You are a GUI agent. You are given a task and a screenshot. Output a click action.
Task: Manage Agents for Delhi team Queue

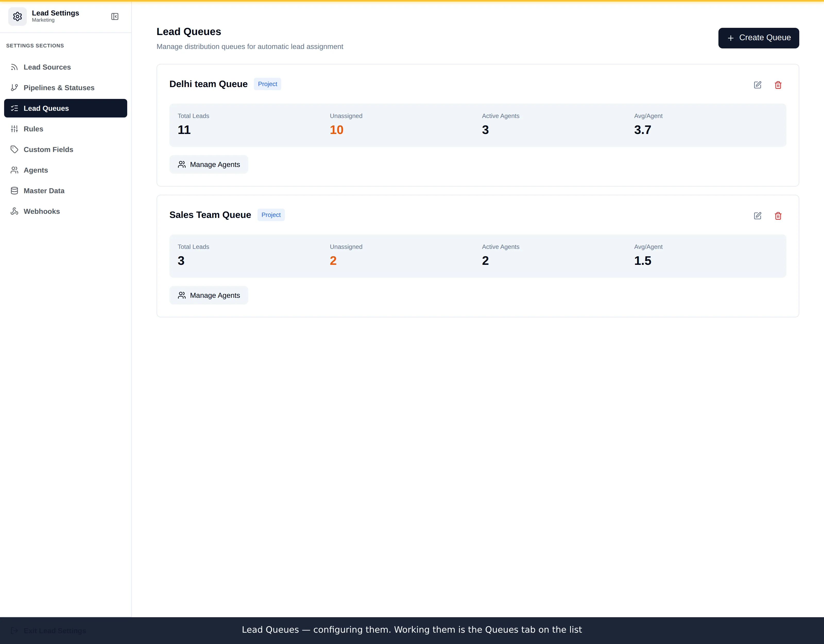pos(209,165)
